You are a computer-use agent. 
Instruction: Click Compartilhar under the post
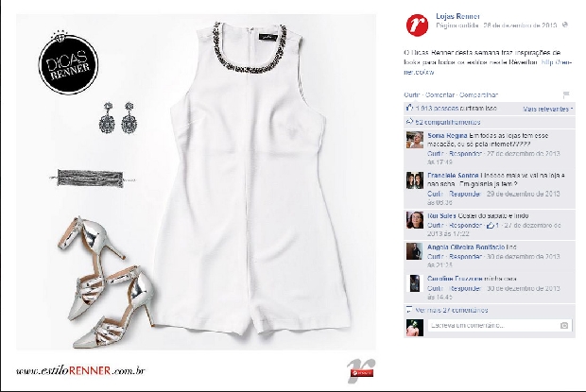point(479,94)
